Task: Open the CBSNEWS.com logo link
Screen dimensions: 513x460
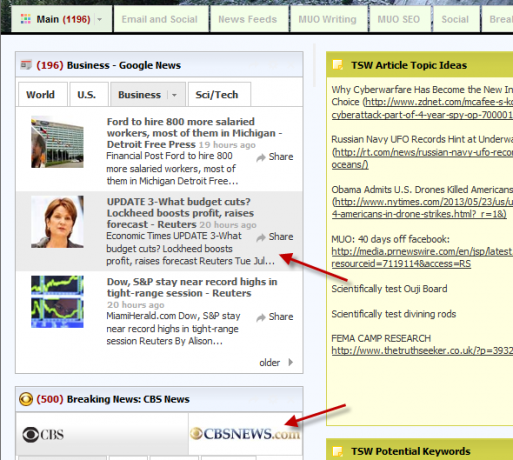Action: point(245,434)
